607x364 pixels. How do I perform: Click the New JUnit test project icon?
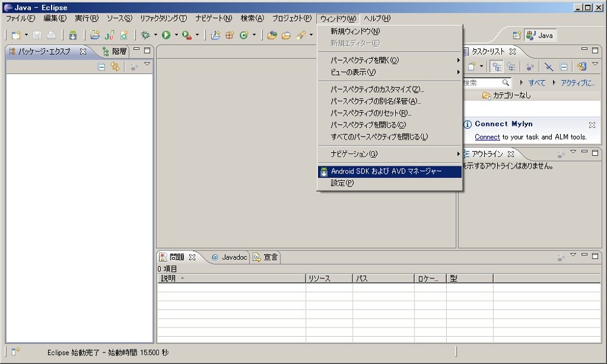tap(109, 35)
